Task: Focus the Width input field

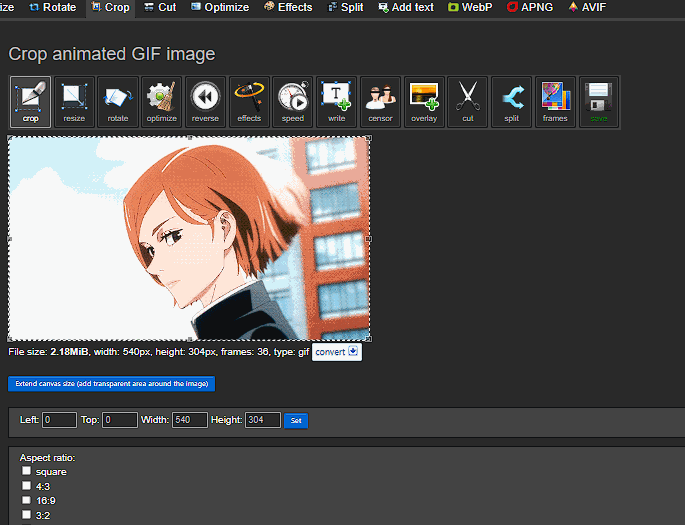Action: pos(190,420)
